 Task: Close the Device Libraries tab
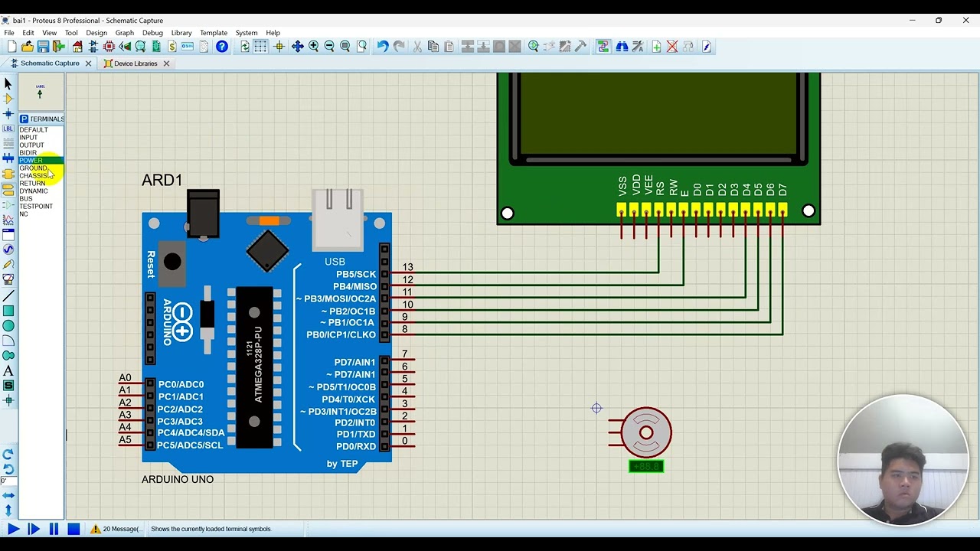coord(165,64)
